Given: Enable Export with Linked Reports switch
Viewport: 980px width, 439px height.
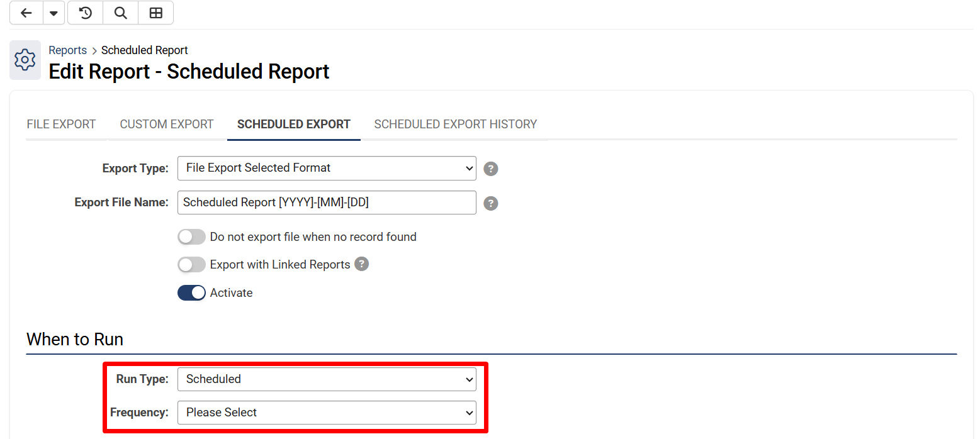Looking at the screenshot, I should [x=191, y=265].
